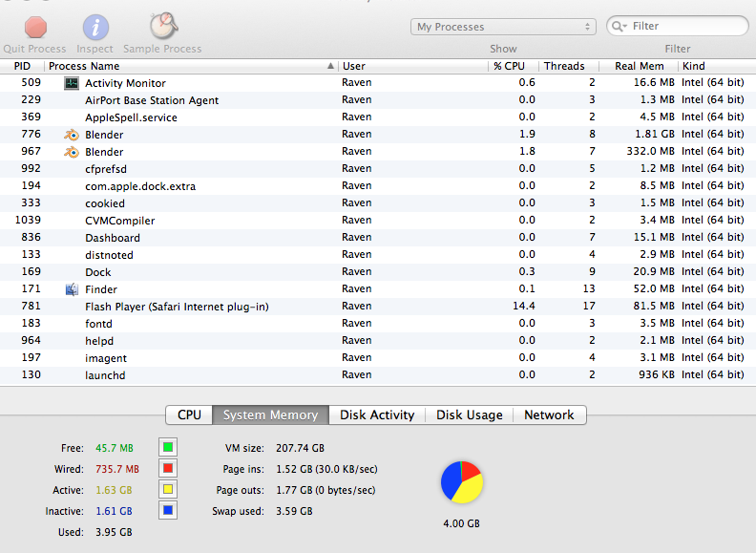Open the Inspect info icon
The height and width of the screenshot is (553, 756).
[x=95, y=27]
